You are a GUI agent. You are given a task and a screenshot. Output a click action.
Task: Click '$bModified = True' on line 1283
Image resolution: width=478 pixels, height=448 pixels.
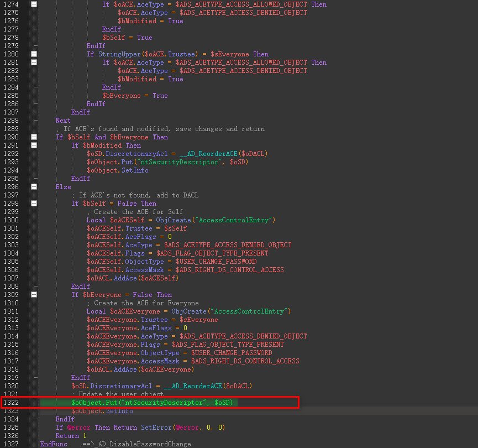(x=151, y=79)
